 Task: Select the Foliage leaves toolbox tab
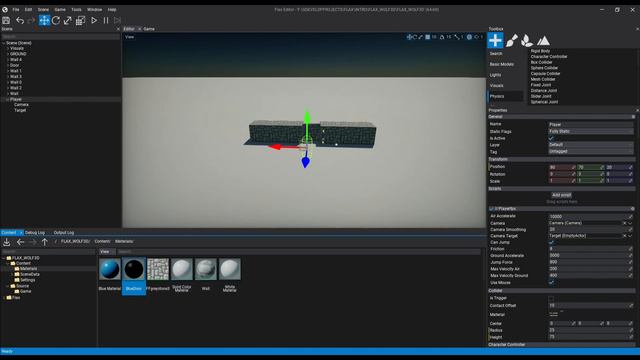point(527,40)
